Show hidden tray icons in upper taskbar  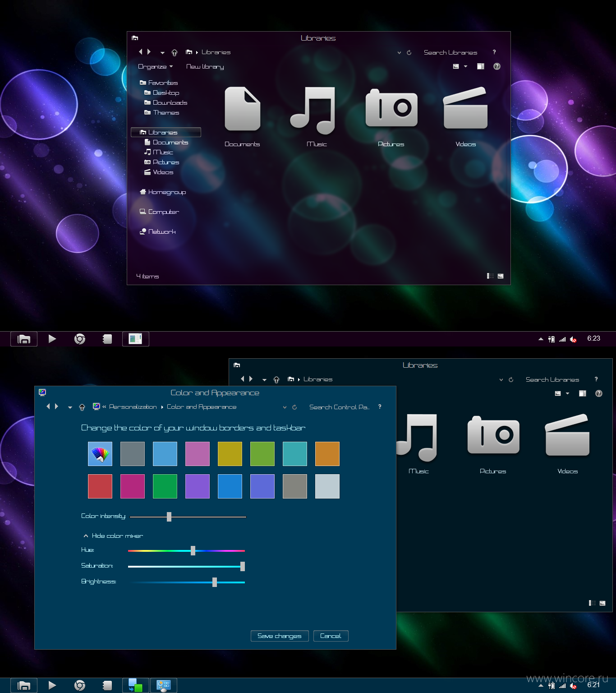click(541, 339)
